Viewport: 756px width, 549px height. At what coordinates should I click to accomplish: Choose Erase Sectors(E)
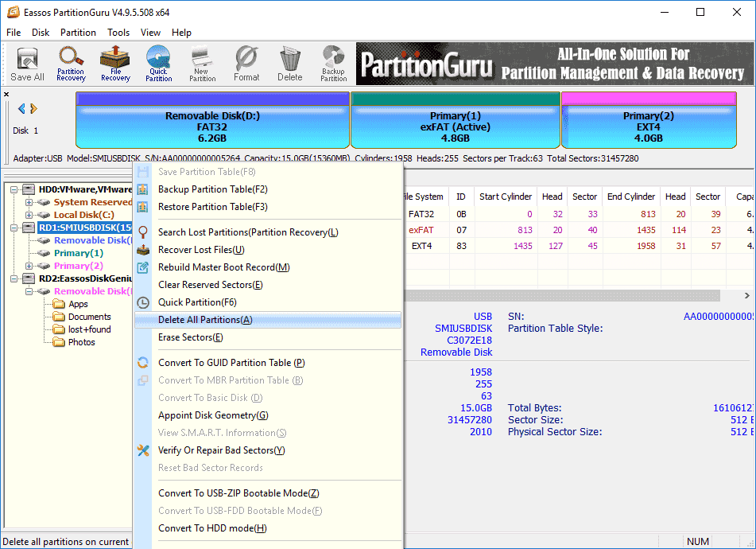coord(268,337)
